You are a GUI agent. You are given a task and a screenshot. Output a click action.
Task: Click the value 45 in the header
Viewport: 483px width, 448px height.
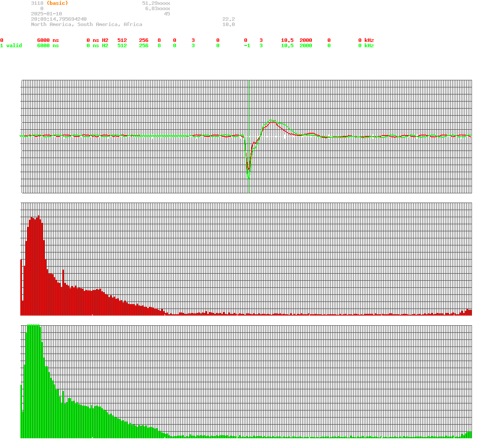tap(167, 14)
